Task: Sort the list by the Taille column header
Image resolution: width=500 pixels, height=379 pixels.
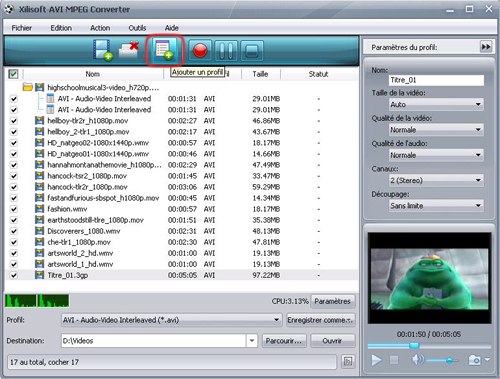Action: point(260,74)
